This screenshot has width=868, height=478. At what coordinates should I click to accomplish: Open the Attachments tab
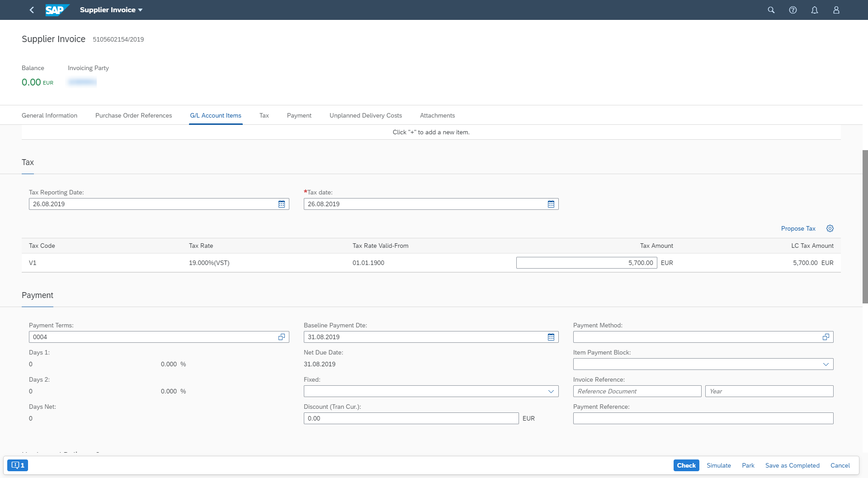(437, 115)
